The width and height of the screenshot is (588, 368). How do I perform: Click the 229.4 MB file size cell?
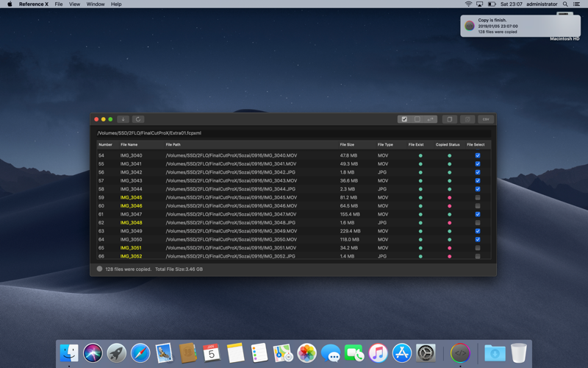coord(351,231)
